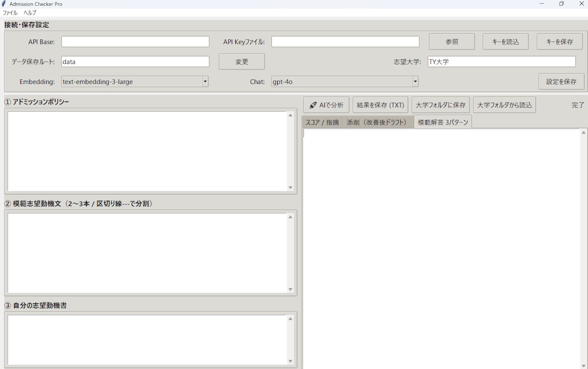Click the 設定を保存 button
The height and width of the screenshot is (369, 588).
(x=561, y=81)
